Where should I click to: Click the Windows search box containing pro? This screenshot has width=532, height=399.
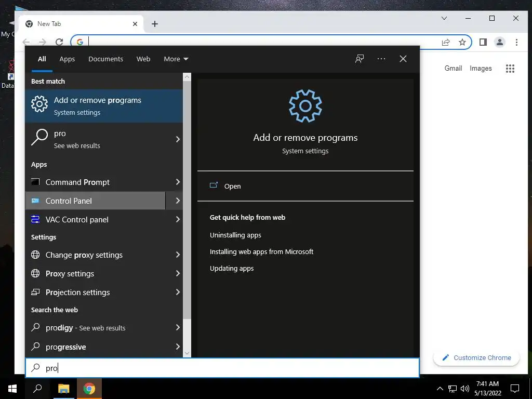tap(222, 368)
